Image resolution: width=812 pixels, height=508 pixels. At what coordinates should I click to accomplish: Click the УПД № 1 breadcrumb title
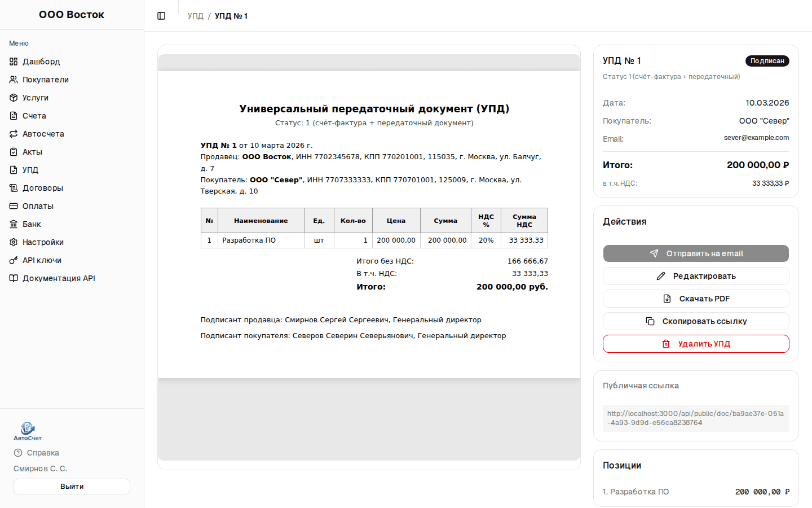231,16
